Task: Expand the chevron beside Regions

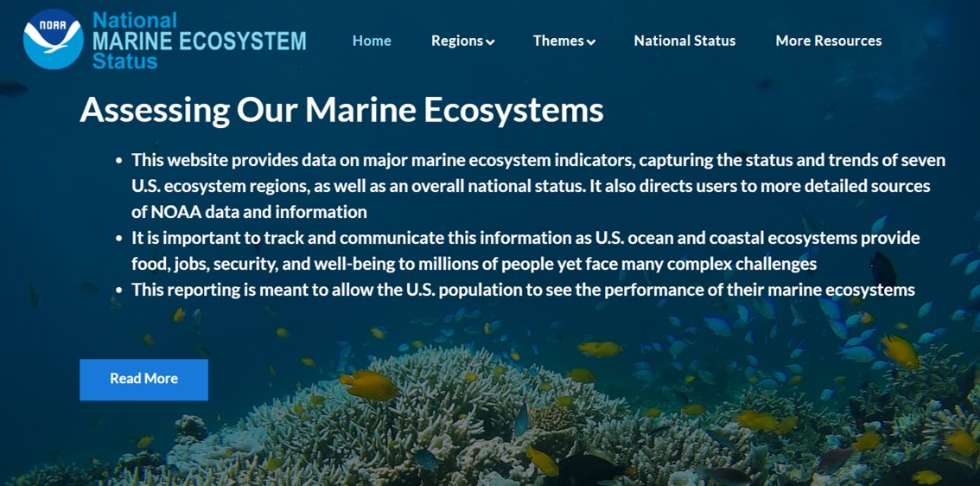Action: pyautogui.click(x=491, y=42)
